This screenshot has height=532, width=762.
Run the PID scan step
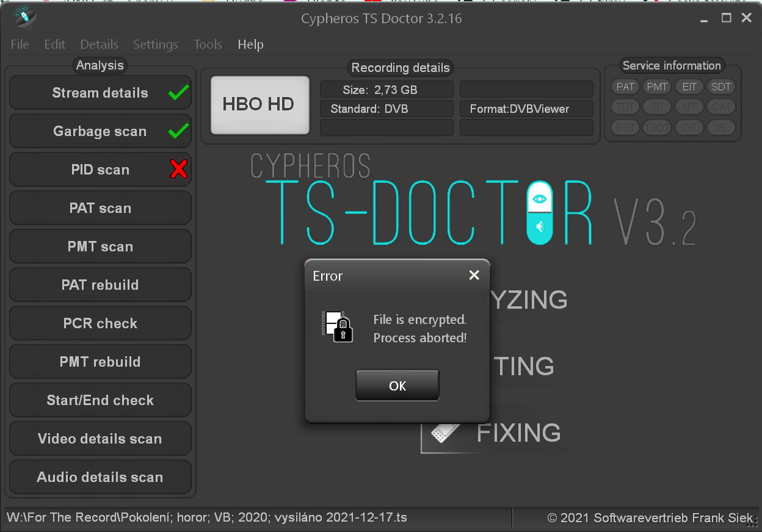click(100, 170)
